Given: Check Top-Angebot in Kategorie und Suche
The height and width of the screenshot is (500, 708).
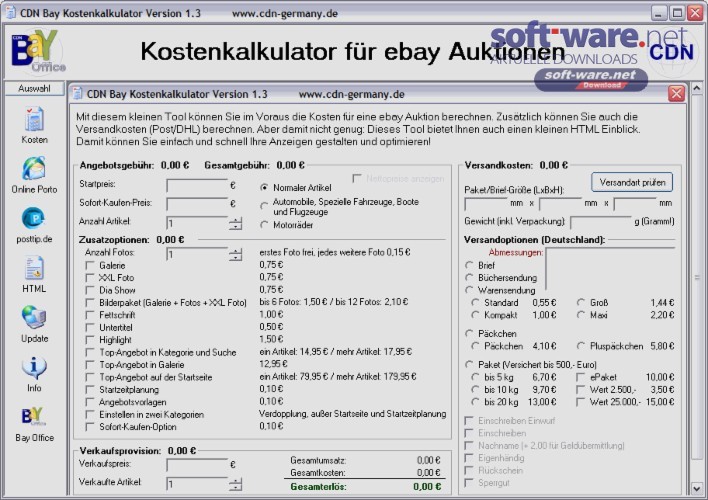Looking at the screenshot, I should (x=90, y=352).
